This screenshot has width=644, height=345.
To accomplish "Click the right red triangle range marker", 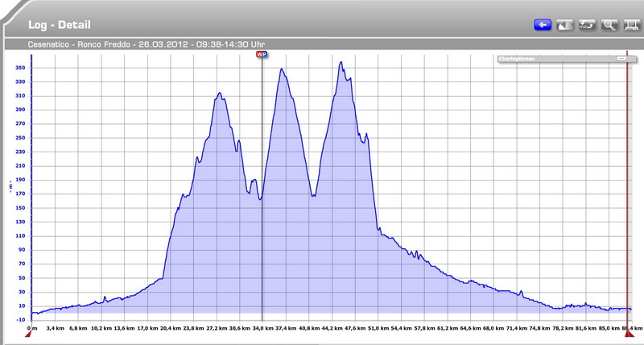I will pos(629,334).
